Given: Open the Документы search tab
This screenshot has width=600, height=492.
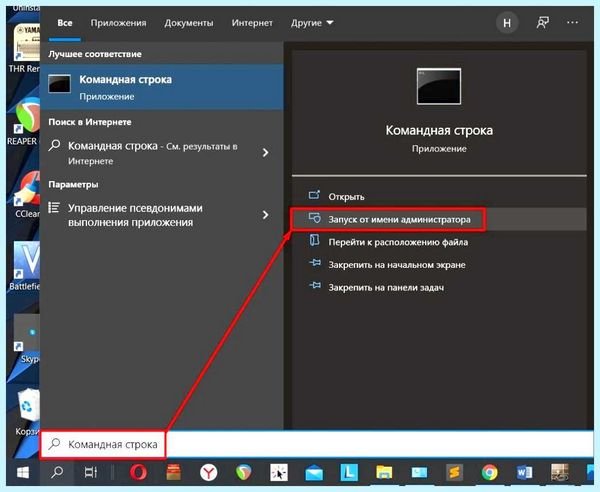Looking at the screenshot, I should pos(189,23).
